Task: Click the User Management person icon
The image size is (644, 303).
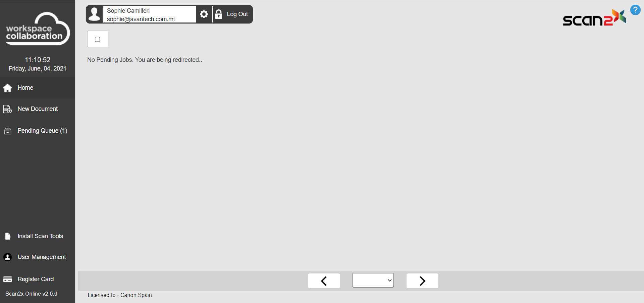Action: pos(7,257)
